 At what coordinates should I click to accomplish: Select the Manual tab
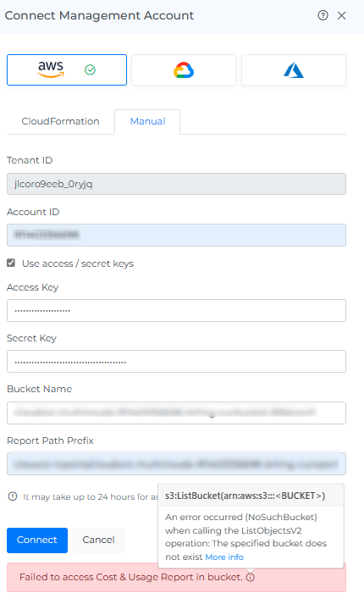point(147,121)
